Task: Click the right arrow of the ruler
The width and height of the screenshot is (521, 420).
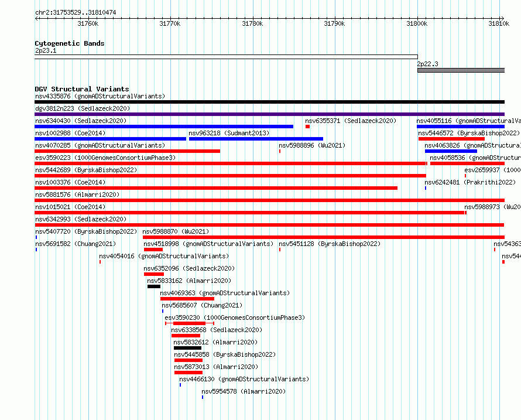Action: 502,18
